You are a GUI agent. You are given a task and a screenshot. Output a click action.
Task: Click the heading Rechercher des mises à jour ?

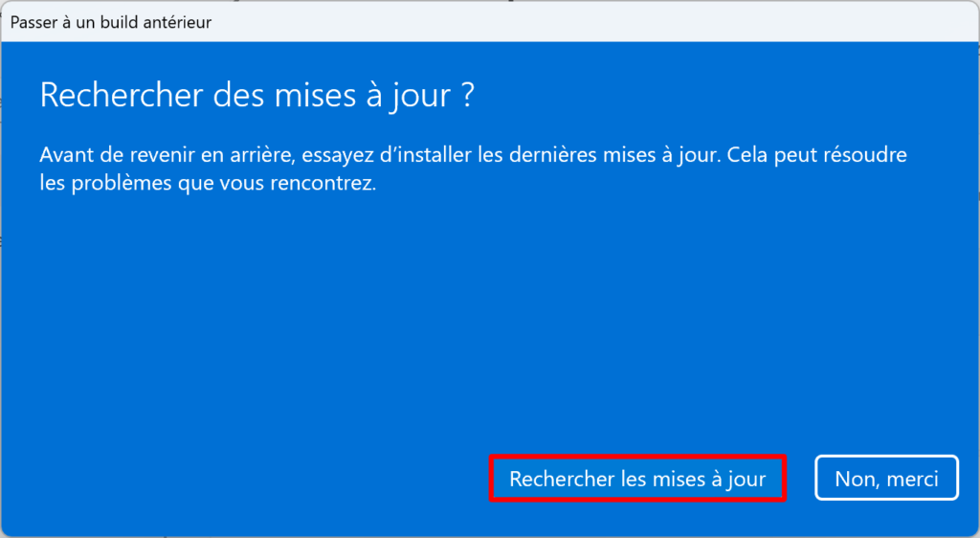[256, 96]
